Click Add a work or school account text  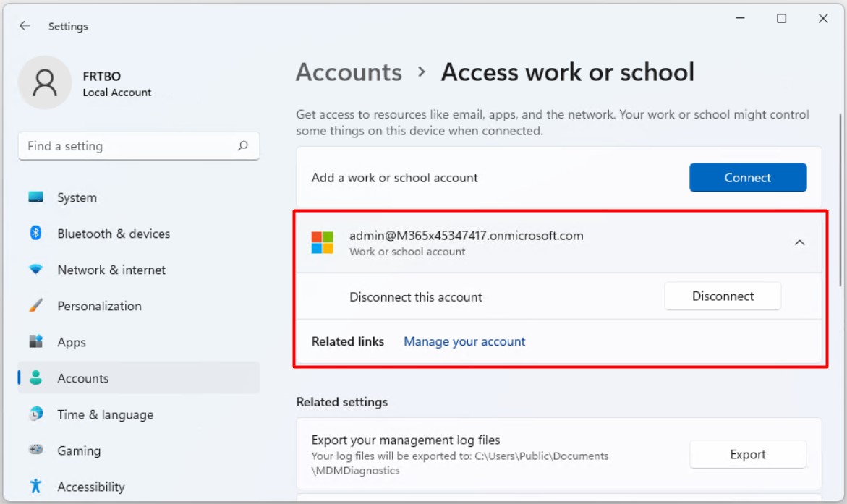point(395,178)
